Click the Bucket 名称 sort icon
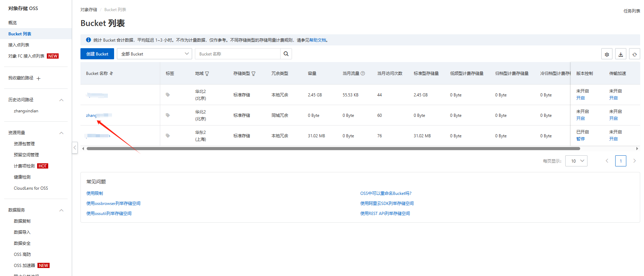This screenshot has height=276, width=644. point(111,74)
